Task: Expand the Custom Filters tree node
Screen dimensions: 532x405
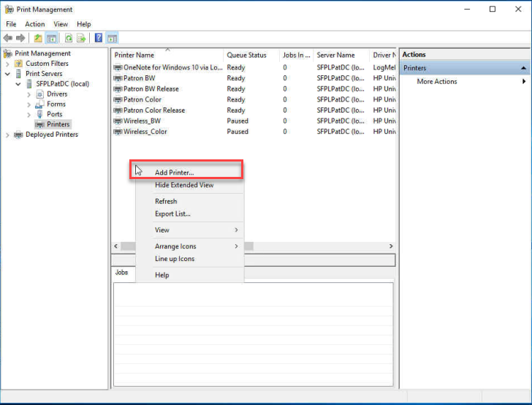Action: click(8, 64)
